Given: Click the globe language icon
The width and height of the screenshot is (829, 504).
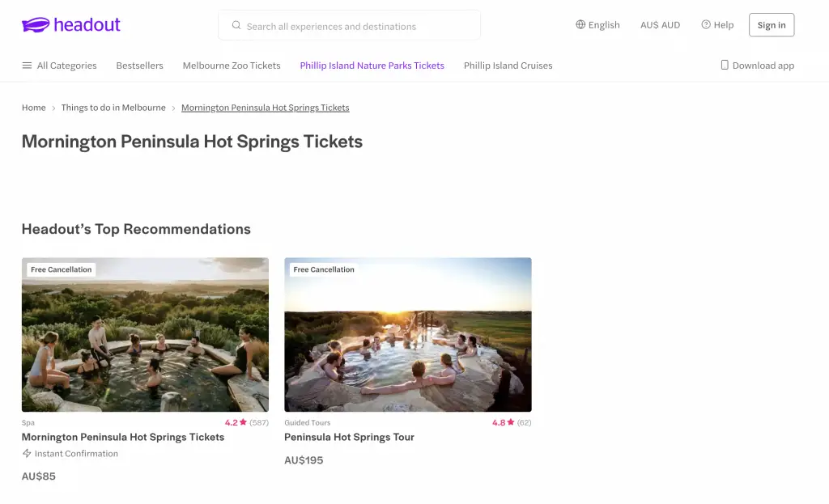Looking at the screenshot, I should pyautogui.click(x=580, y=24).
